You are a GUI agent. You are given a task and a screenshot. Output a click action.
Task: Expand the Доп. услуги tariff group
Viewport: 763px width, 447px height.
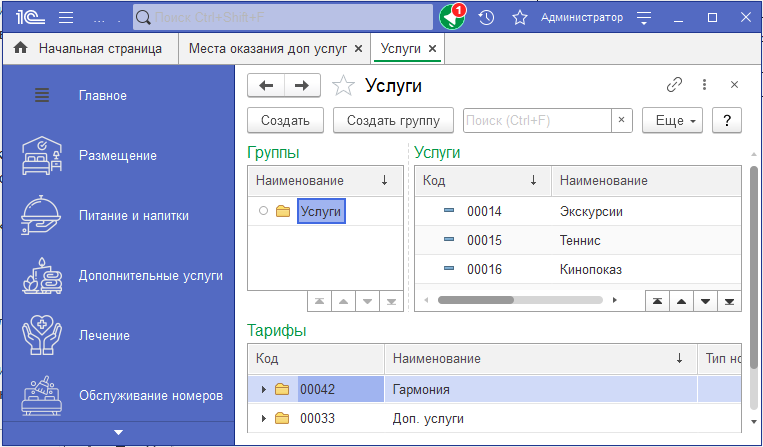(x=263, y=419)
